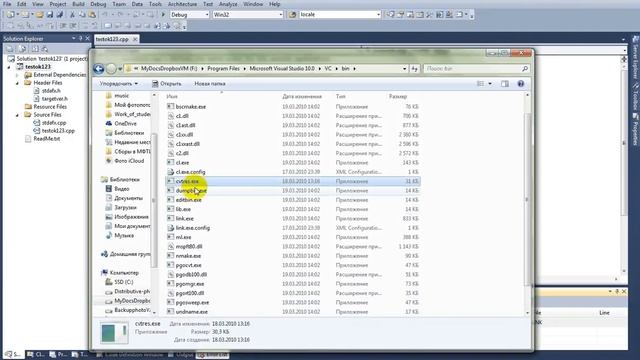Viewport: 640px width, 360px height.
Task: Close the Solution Explorer panel
Action: [x=87, y=38]
